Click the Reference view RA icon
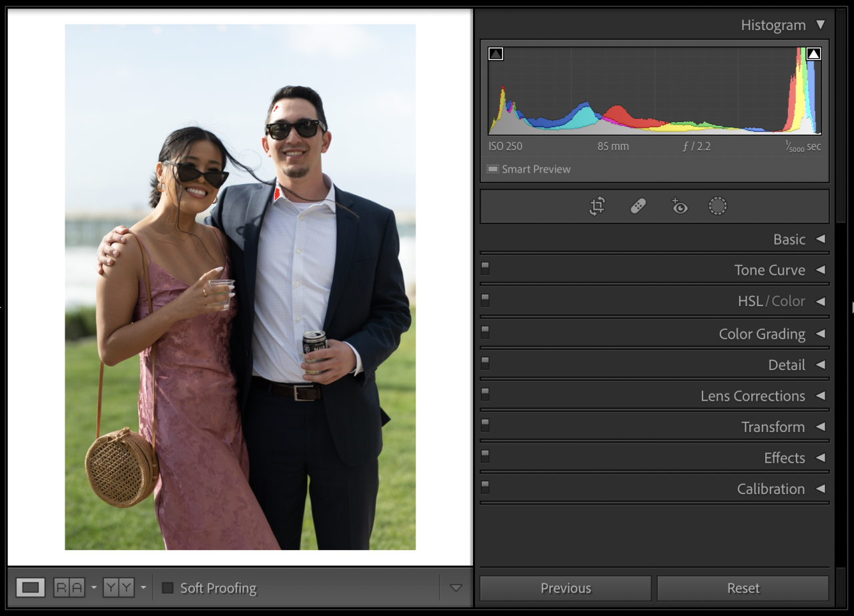 [x=69, y=587]
